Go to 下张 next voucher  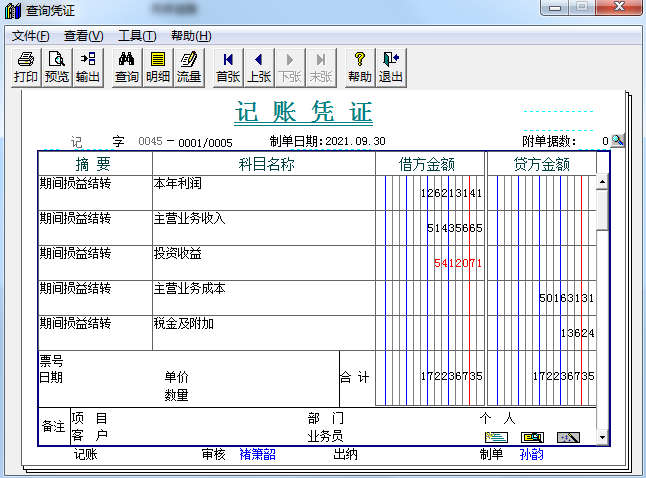tap(290, 68)
